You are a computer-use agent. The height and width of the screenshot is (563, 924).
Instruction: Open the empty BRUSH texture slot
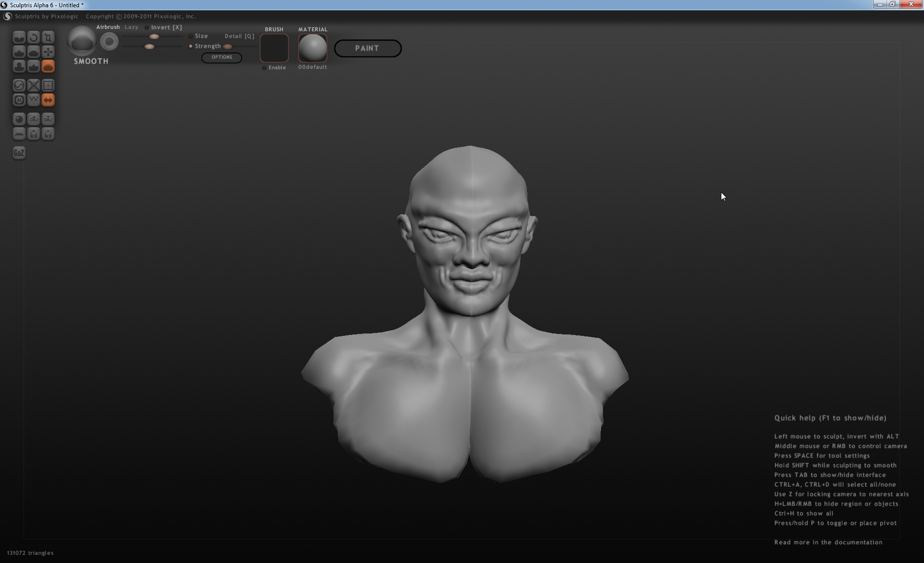(274, 48)
